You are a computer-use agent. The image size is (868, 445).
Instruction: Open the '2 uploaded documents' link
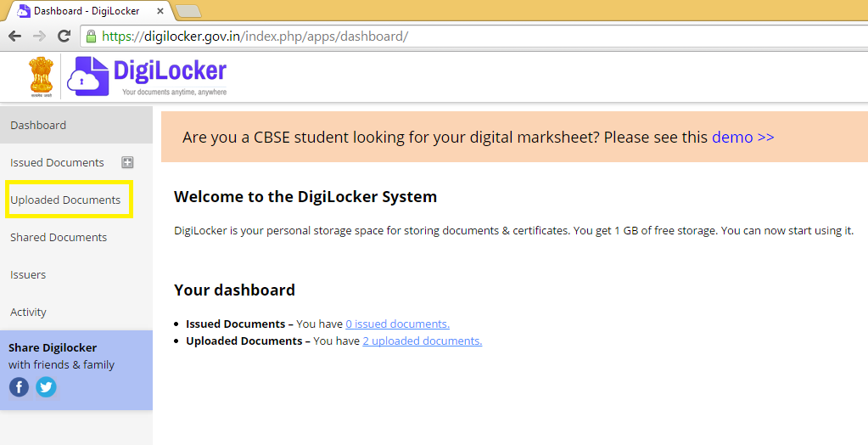423,341
